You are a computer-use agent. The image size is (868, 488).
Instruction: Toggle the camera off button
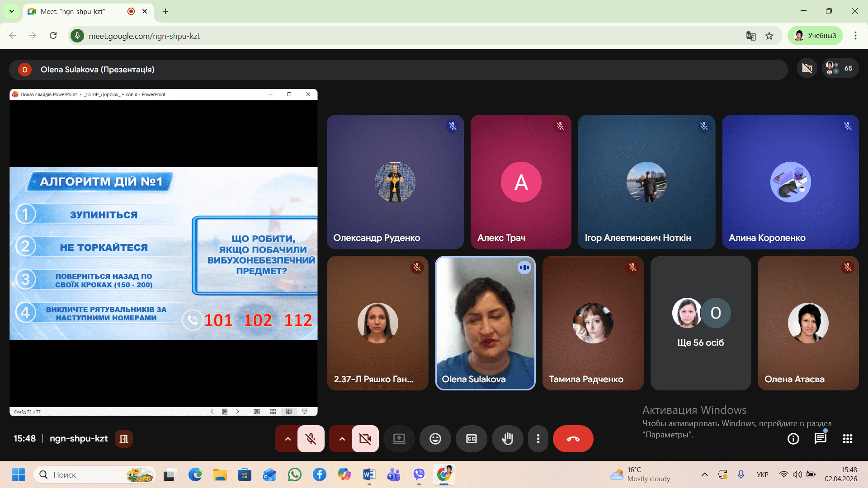pos(365,439)
